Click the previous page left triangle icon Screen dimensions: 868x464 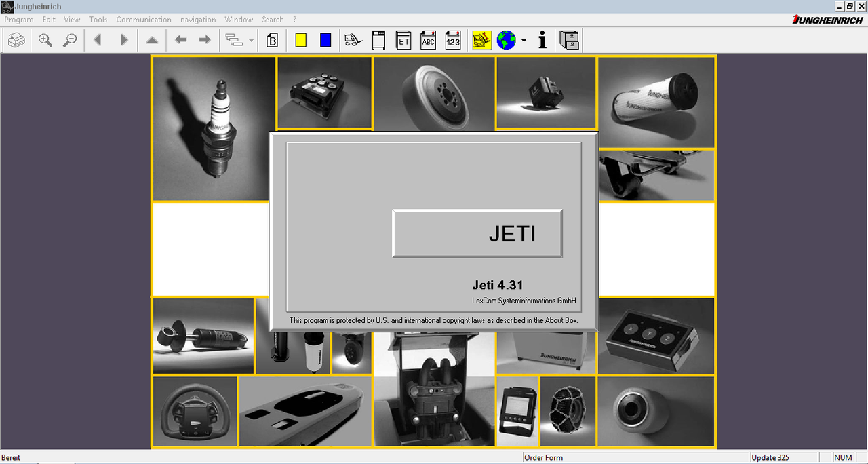point(98,41)
